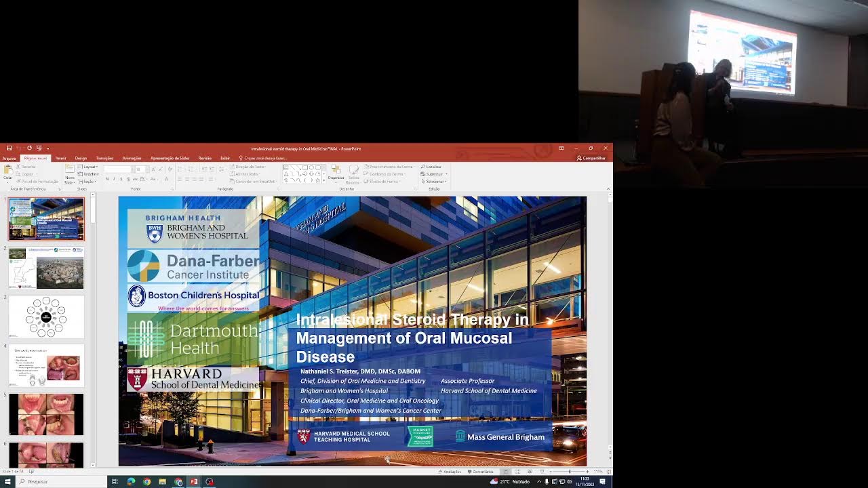Viewport: 868px width, 488px height.
Task: Click Comentários in status bar
Action: [x=481, y=472]
